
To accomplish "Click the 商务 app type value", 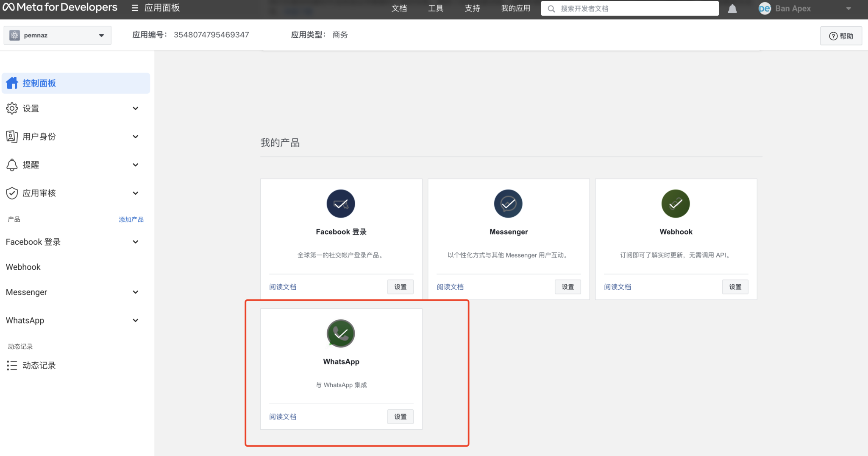I will click(x=340, y=35).
